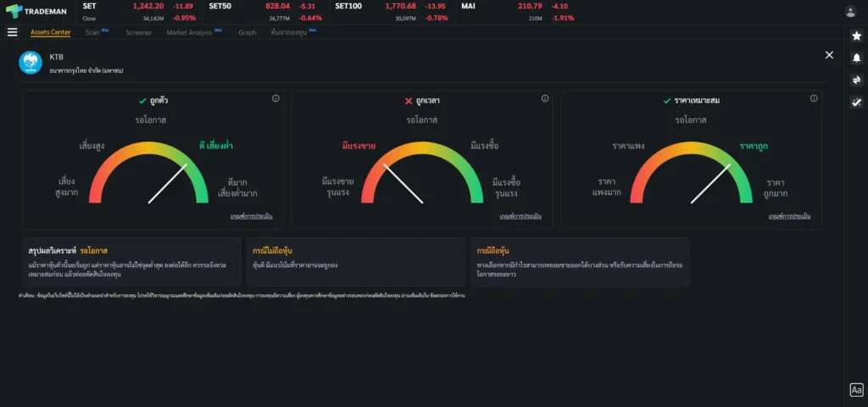Open notifications bell in sidebar
Image resolution: width=868 pixels, height=407 pixels.
coord(856,58)
